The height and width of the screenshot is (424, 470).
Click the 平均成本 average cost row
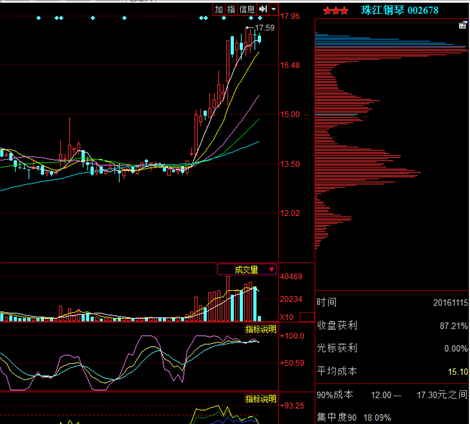(x=392, y=371)
